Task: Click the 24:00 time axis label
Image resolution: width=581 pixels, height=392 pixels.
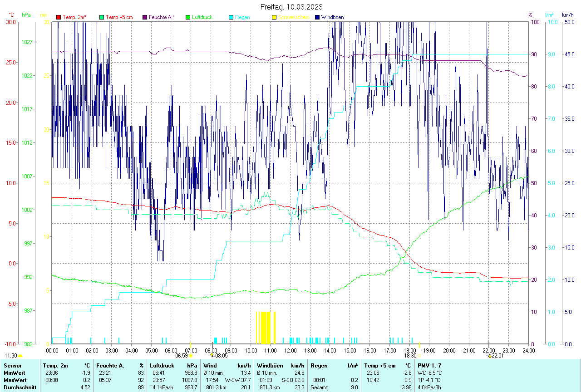Action: (x=528, y=351)
